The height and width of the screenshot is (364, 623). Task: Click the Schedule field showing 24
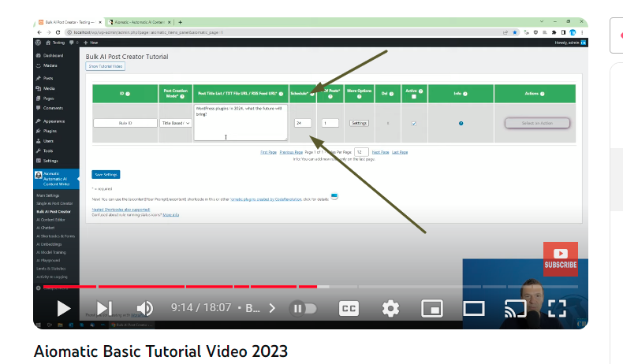(303, 123)
